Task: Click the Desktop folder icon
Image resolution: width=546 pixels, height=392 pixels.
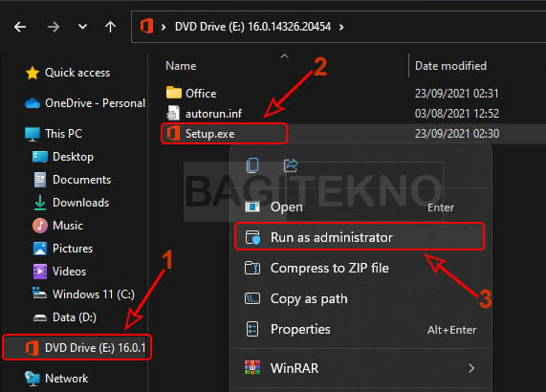Action: [40, 157]
